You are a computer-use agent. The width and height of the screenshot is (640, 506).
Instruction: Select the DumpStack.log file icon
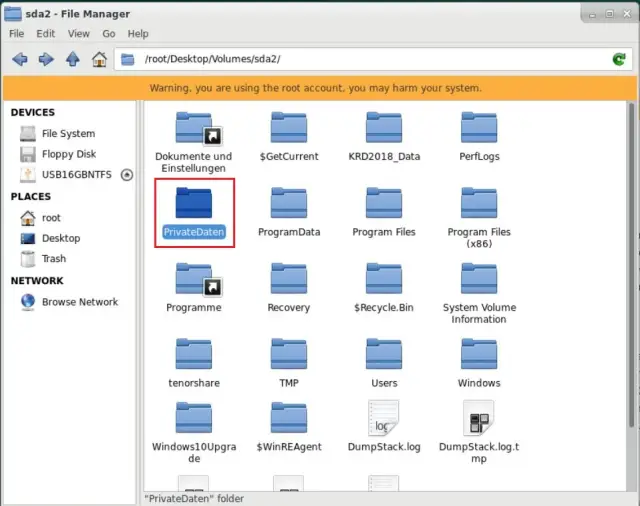[x=384, y=420]
